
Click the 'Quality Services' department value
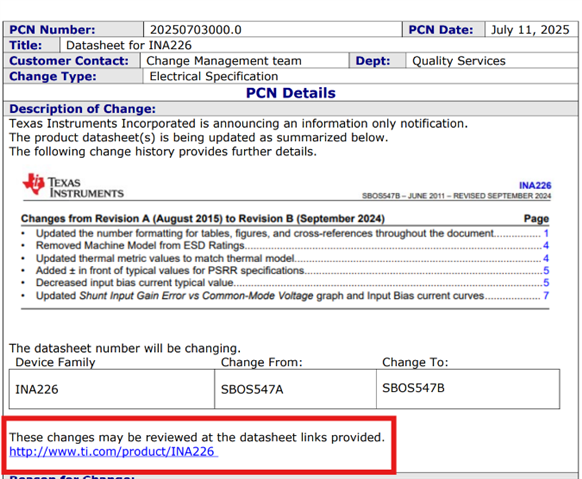pos(459,61)
